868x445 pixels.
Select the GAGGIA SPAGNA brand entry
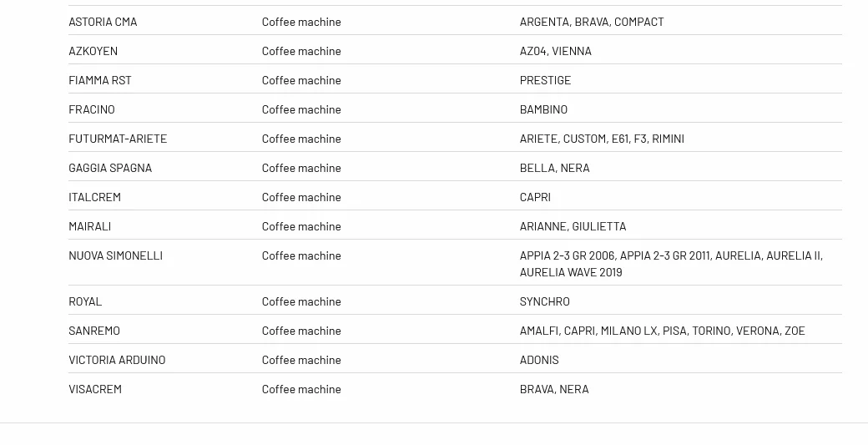point(110,168)
